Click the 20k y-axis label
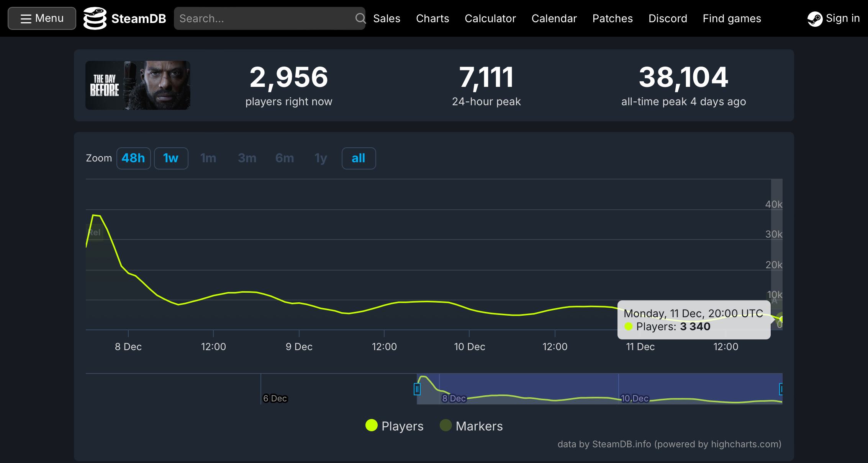Image resolution: width=868 pixels, height=463 pixels. (774, 265)
